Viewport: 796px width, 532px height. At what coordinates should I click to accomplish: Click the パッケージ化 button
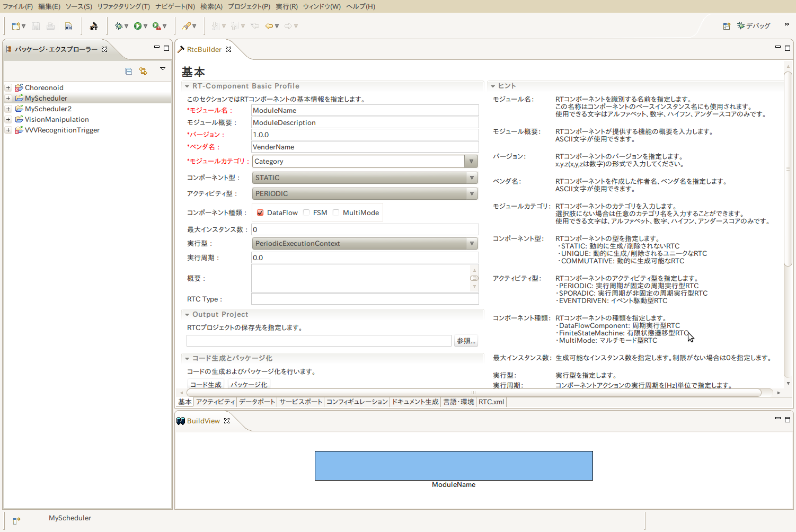pos(249,385)
